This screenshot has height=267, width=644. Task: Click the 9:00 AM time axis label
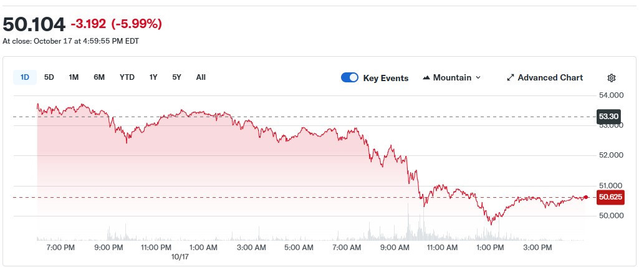(x=395, y=248)
